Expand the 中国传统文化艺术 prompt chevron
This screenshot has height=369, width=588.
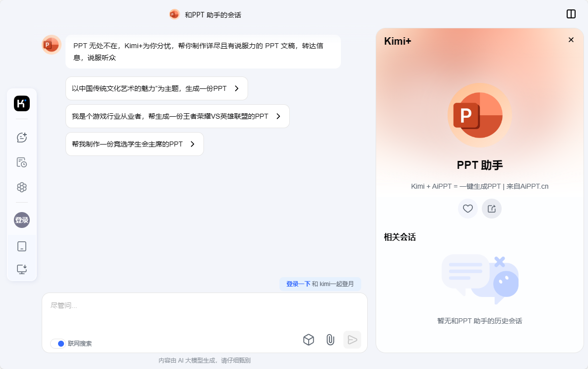[237, 88]
